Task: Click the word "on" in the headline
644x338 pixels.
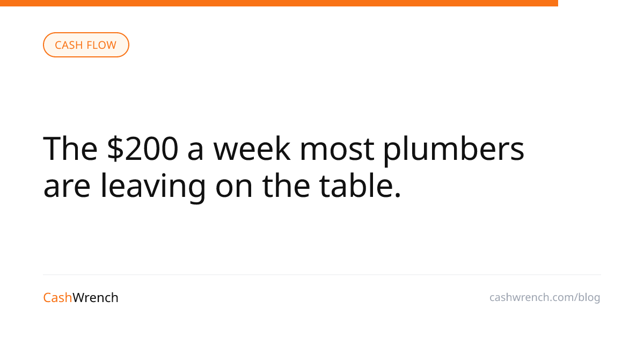Action: pos(234,186)
